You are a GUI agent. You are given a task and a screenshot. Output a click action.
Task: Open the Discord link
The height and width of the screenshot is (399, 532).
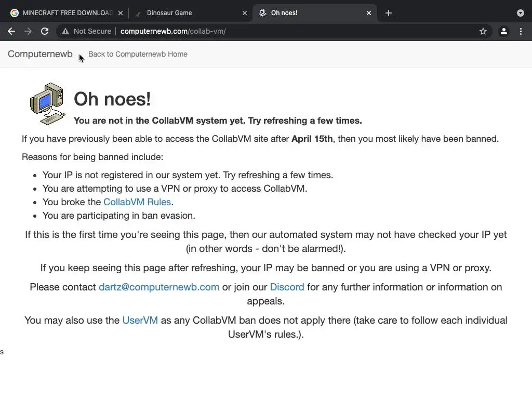(x=287, y=287)
